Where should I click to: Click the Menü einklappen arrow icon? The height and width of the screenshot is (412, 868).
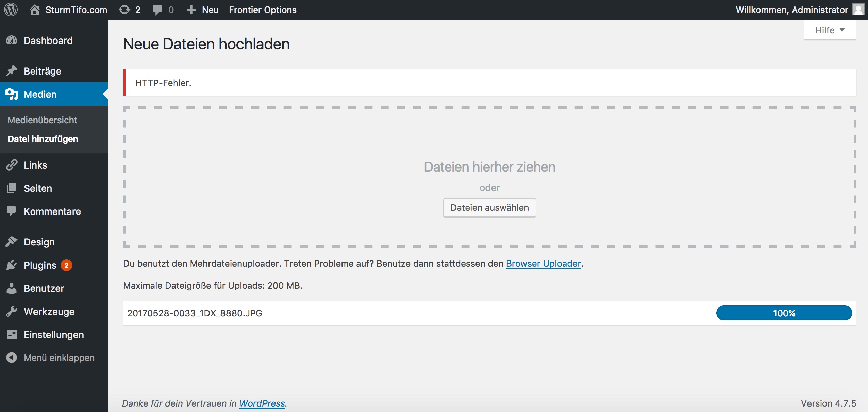pyautogui.click(x=12, y=358)
